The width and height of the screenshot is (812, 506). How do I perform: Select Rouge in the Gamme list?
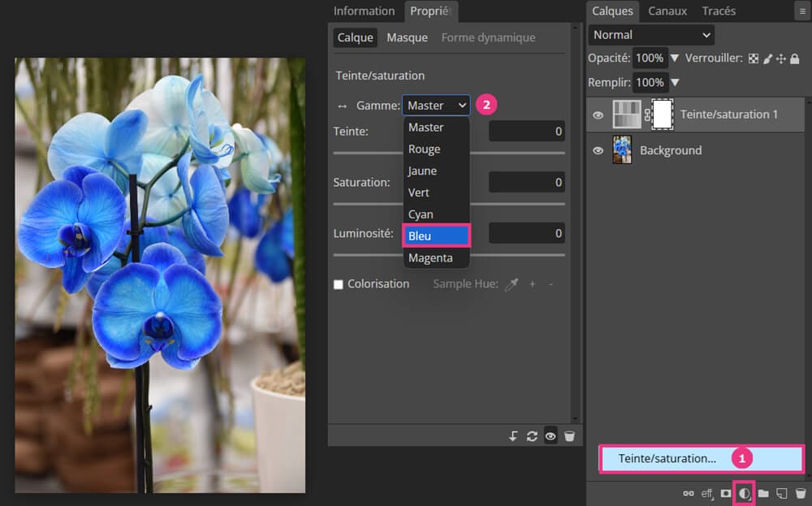pos(436,149)
